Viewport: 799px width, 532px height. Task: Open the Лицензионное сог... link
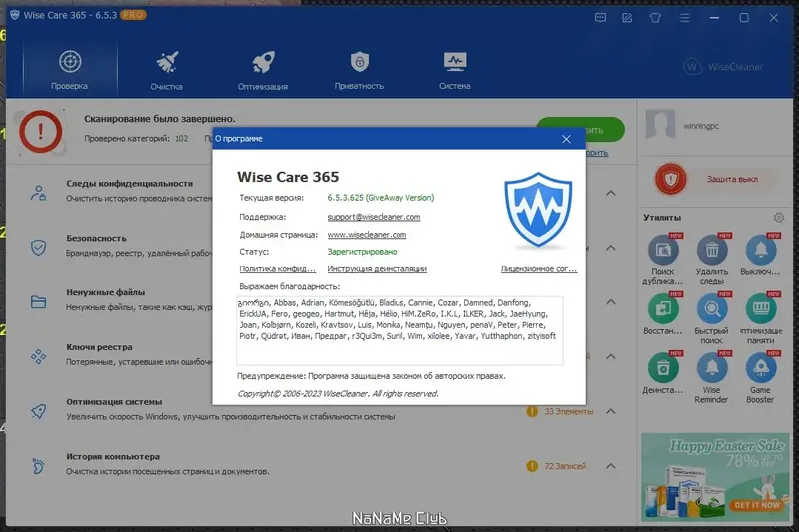click(538, 268)
